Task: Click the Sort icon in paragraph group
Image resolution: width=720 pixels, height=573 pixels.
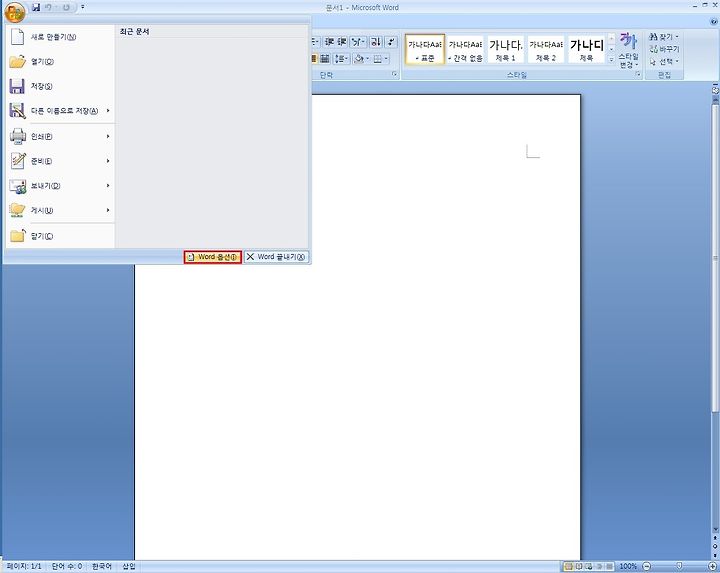Action: [x=376, y=42]
